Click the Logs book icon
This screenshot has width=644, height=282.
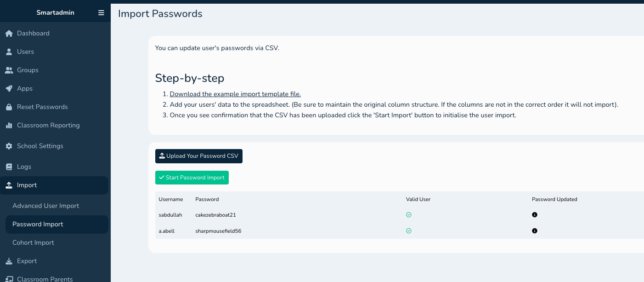(9, 167)
